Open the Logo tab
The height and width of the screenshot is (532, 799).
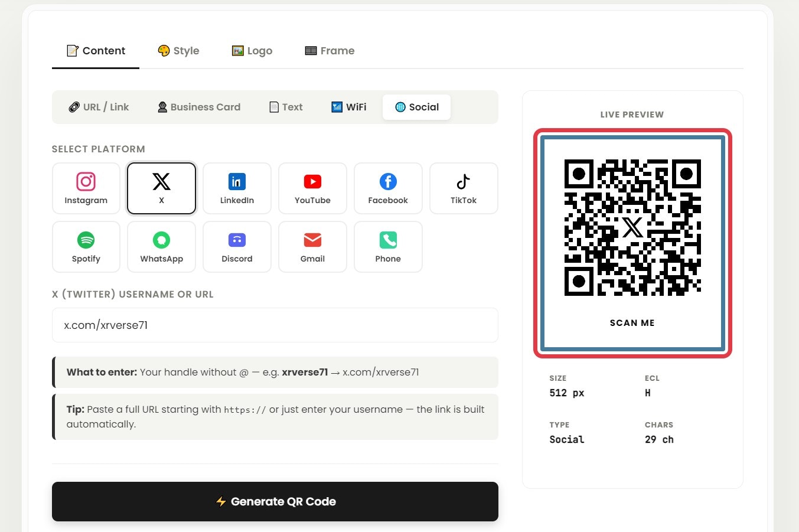point(252,51)
